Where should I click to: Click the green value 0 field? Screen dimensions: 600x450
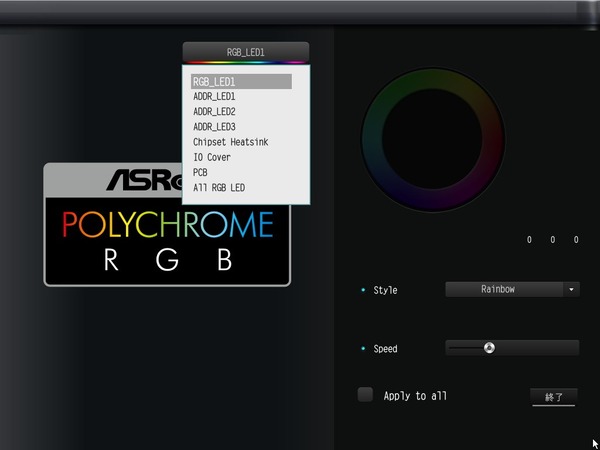tap(553, 240)
